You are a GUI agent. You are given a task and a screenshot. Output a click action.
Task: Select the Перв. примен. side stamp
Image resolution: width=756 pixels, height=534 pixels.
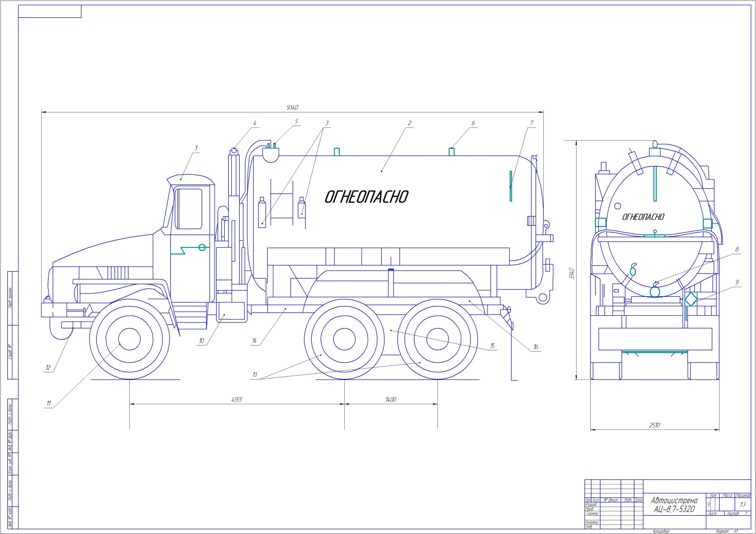[x=10, y=298]
